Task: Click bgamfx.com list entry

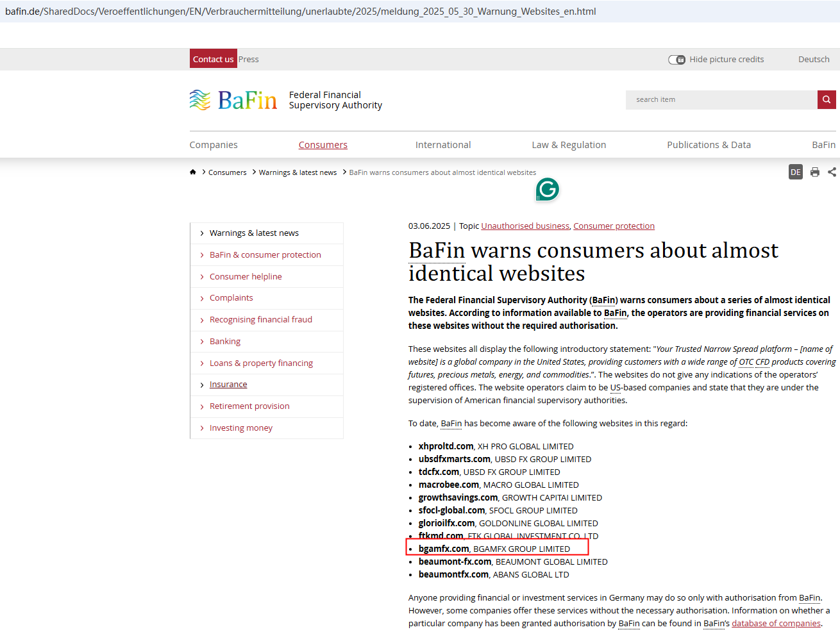Action: (x=494, y=549)
